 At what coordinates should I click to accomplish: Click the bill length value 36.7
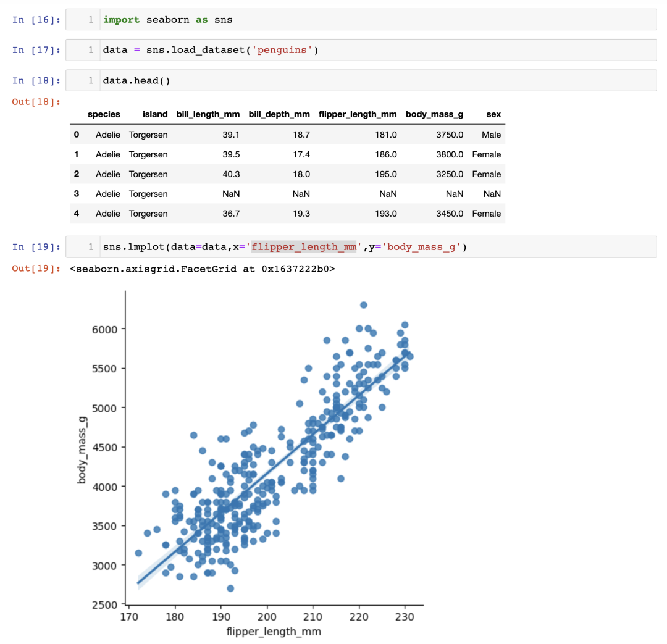click(x=231, y=214)
